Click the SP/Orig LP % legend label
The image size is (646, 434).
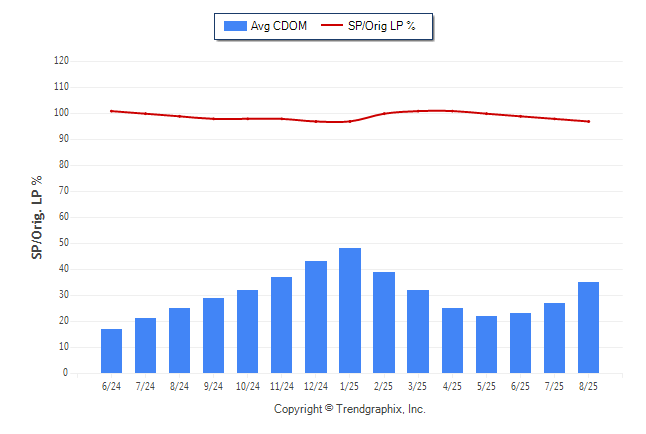pos(382,26)
